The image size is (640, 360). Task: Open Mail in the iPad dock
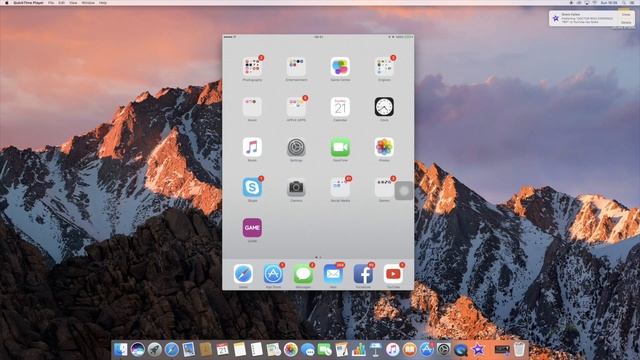point(333,274)
